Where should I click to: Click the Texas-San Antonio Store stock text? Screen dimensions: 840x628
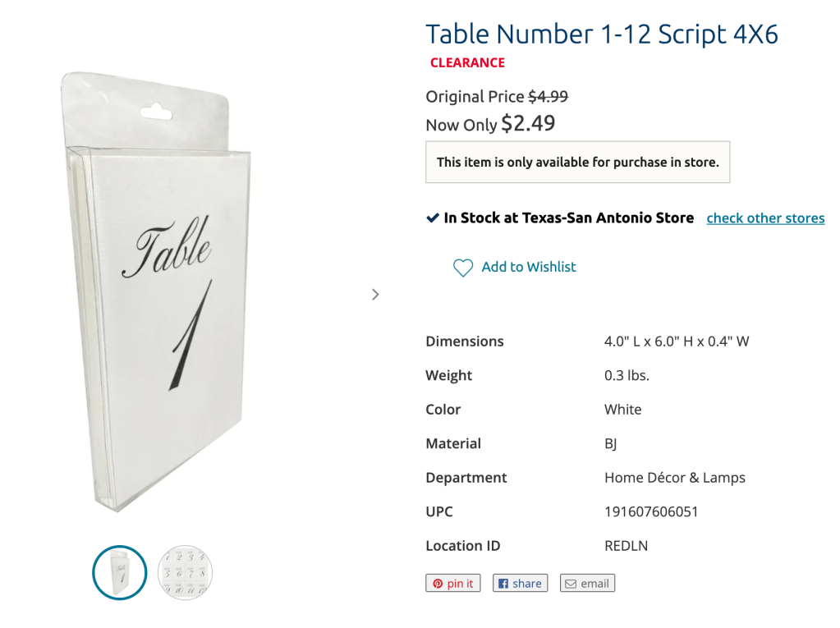[568, 218]
